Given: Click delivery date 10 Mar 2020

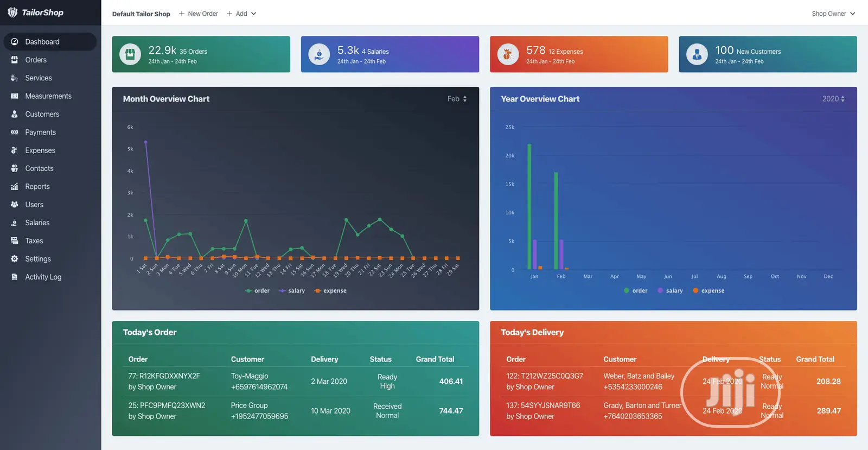Looking at the screenshot, I should coord(330,411).
